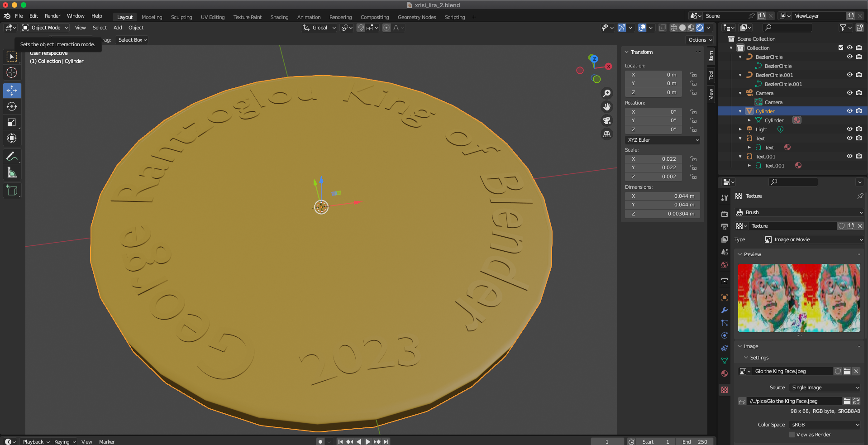
Task: Click the Add Cube tool
Action: 12,191
